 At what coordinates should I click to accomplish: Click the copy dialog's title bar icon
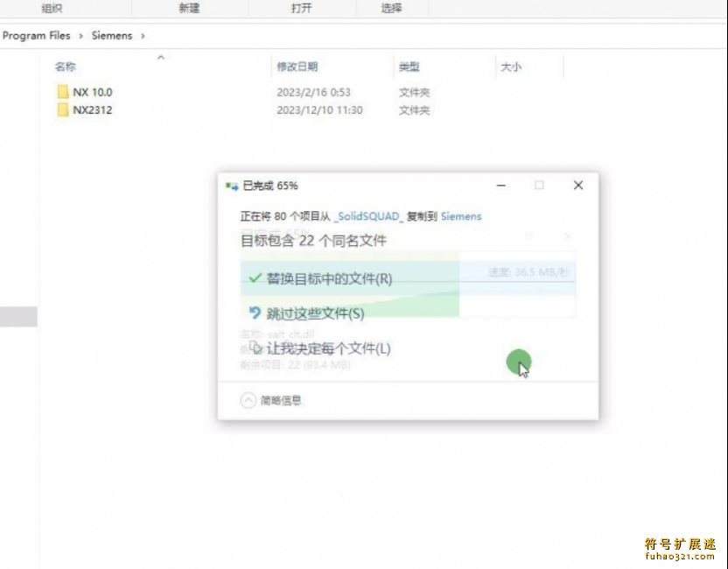point(232,186)
